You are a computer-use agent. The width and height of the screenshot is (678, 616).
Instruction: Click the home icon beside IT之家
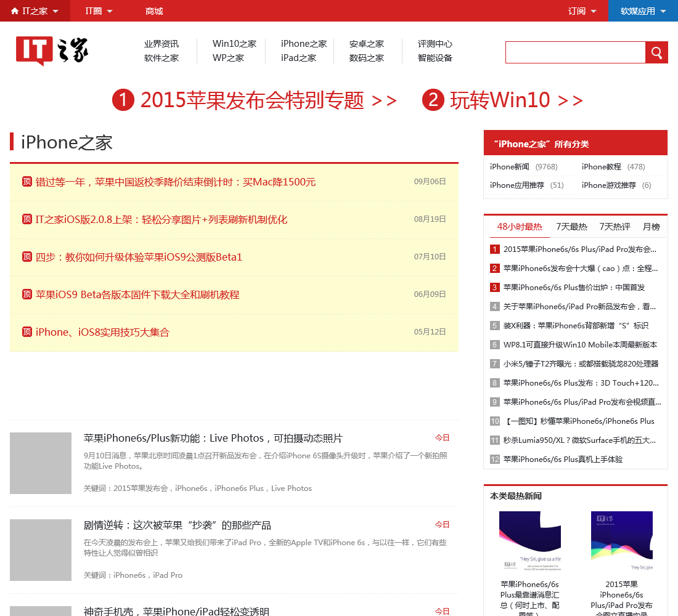[x=15, y=11]
